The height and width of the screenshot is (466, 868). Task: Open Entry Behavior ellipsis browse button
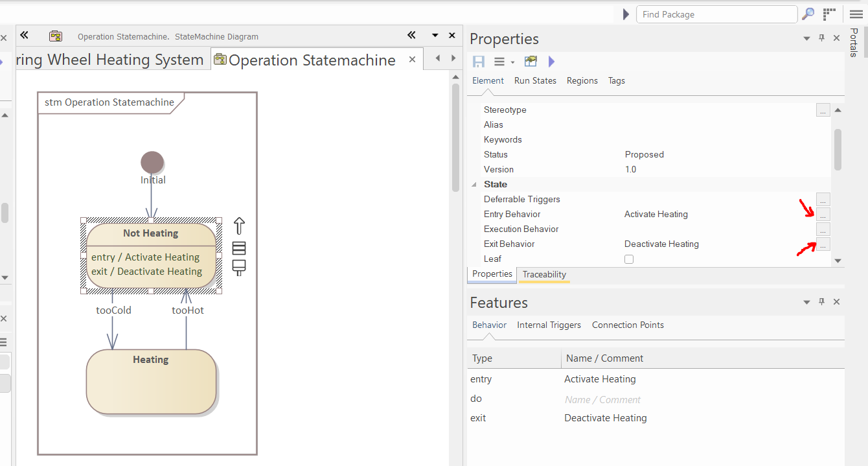823,215
